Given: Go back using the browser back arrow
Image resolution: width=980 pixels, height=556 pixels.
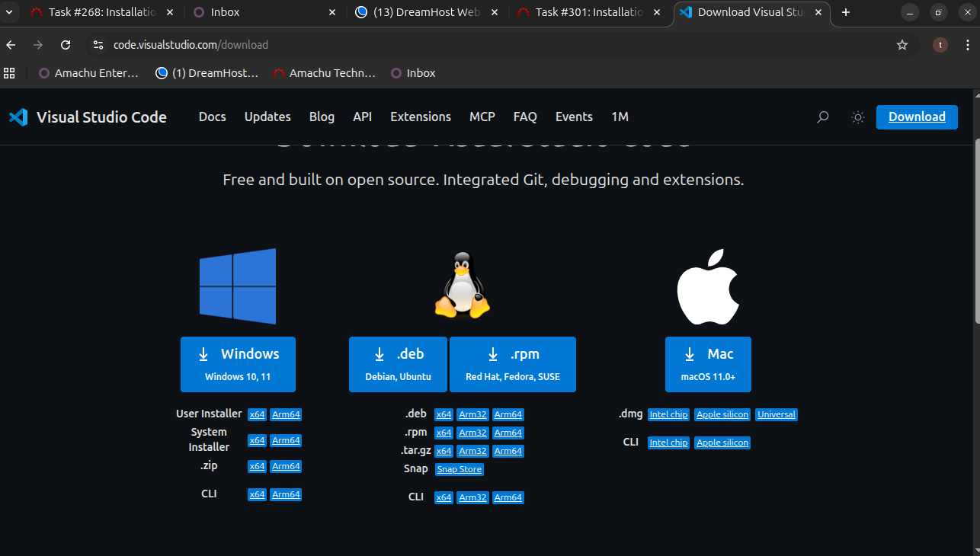Looking at the screenshot, I should tap(11, 45).
